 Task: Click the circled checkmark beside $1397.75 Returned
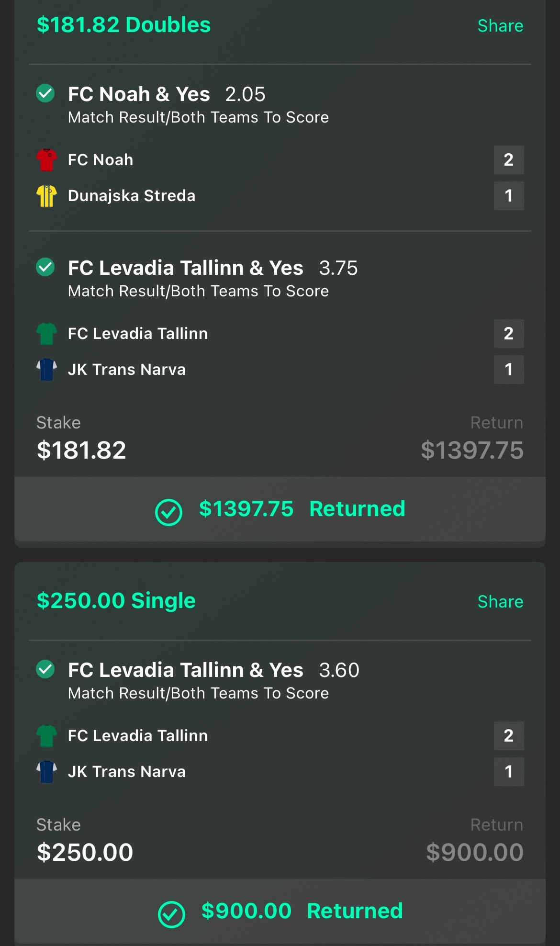pyautogui.click(x=168, y=512)
